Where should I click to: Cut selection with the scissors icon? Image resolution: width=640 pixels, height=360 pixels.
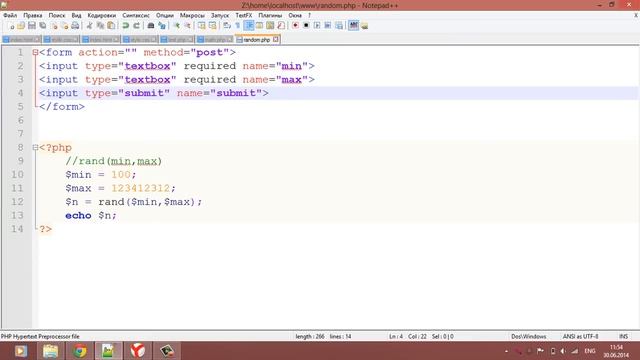tap(89, 26)
